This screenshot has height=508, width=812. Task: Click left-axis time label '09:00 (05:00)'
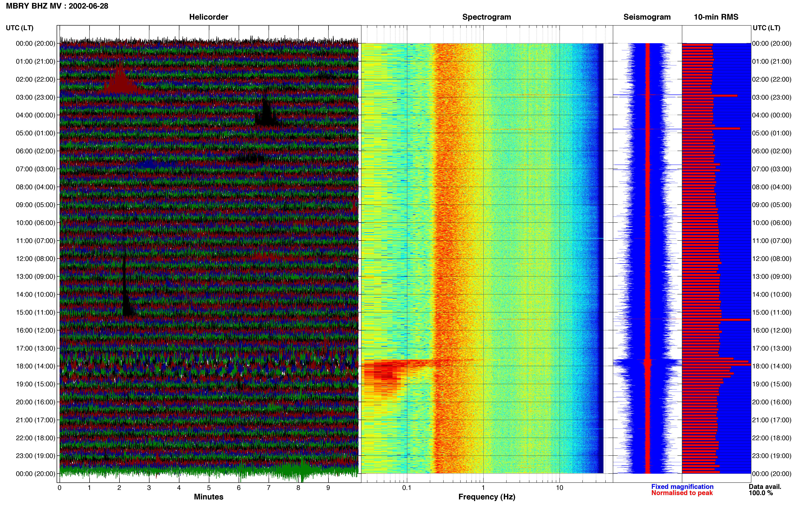(x=36, y=205)
